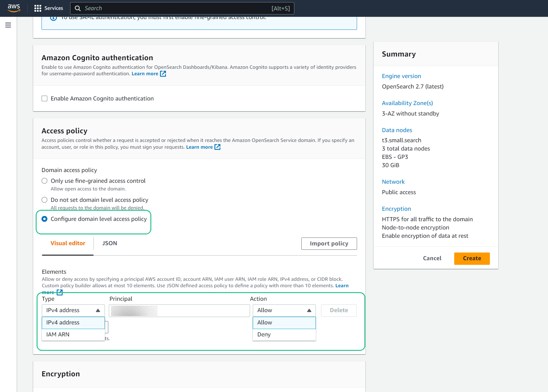The height and width of the screenshot is (392, 548).
Task: Click the AWS logo home icon
Action: click(14, 8)
